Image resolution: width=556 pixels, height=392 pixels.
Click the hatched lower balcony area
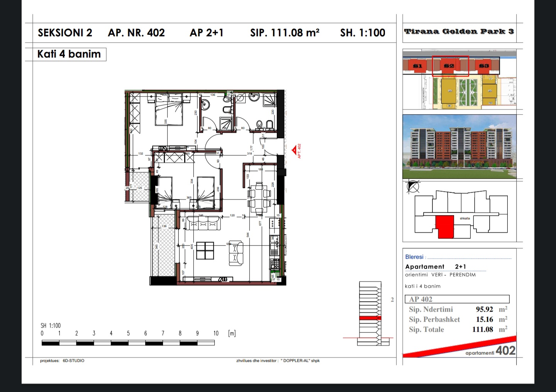pos(164,246)
